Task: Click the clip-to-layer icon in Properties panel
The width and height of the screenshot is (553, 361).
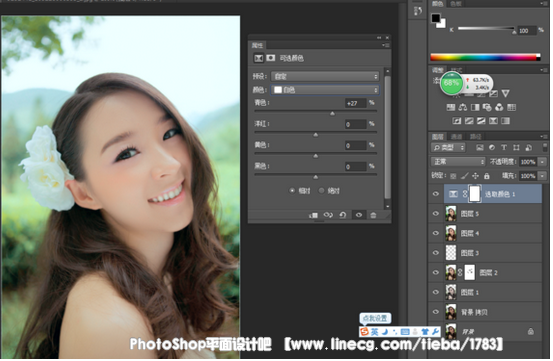Action: point(313,215)
